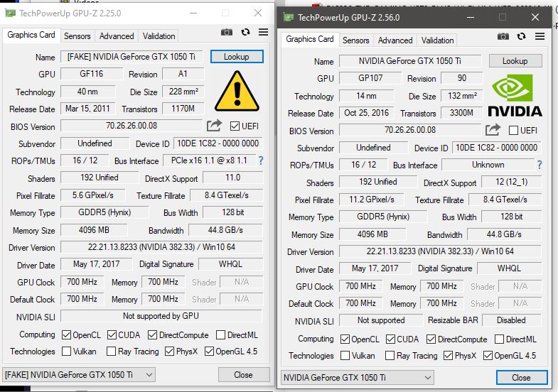Switch to Validation tab in GPU-Z 2.56.0

tap(437, 40)
